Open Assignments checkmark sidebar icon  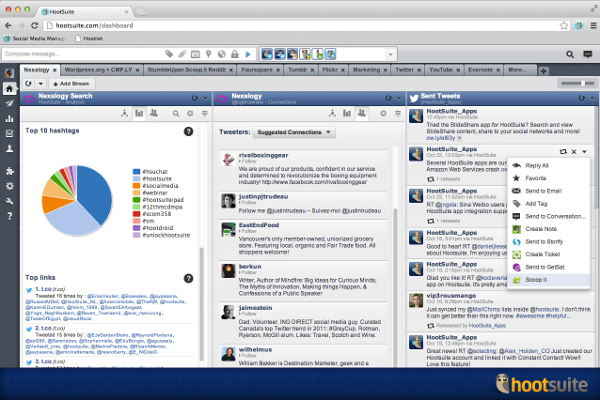click(x=10, y=133)
